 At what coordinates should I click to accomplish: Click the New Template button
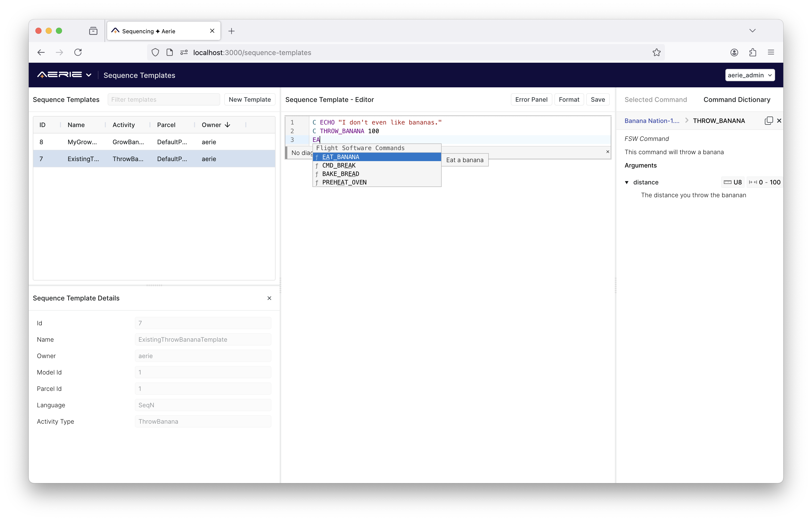click(249, 99)
